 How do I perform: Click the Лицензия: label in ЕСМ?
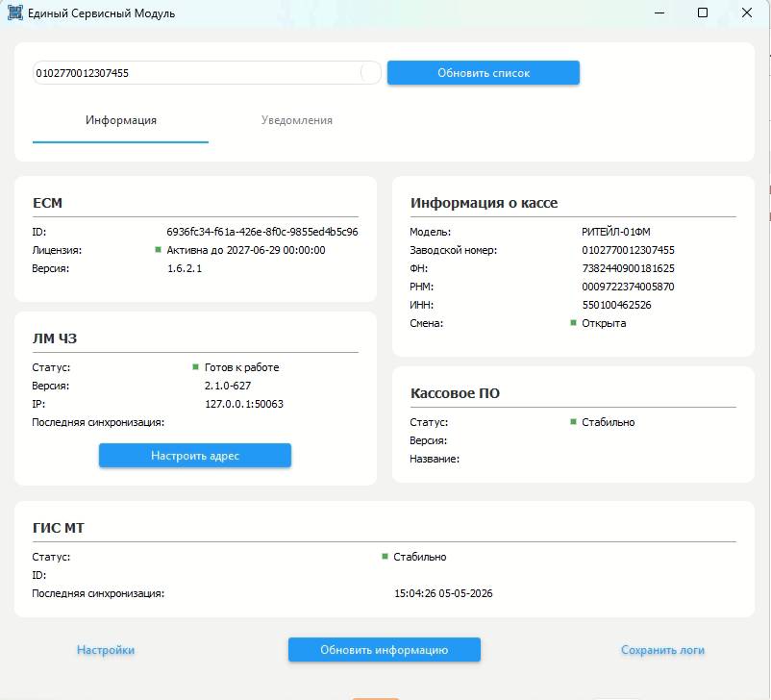[x=57, y=250]
